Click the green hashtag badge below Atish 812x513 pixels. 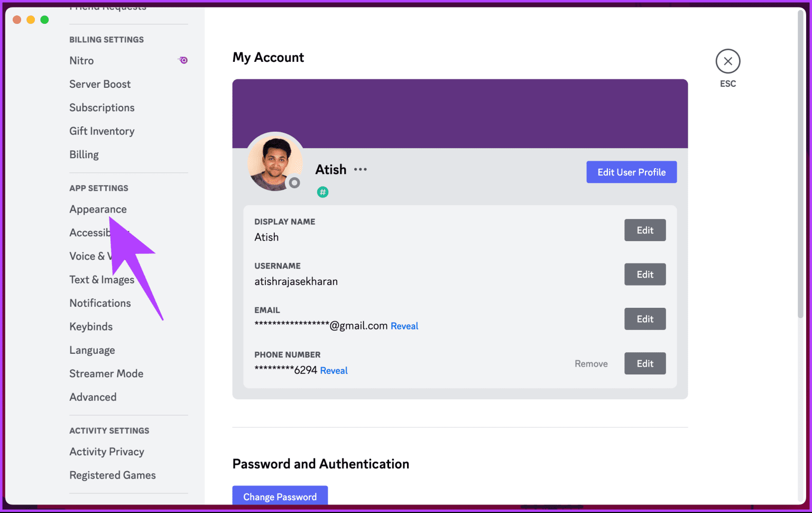click(x=322, y=192)
